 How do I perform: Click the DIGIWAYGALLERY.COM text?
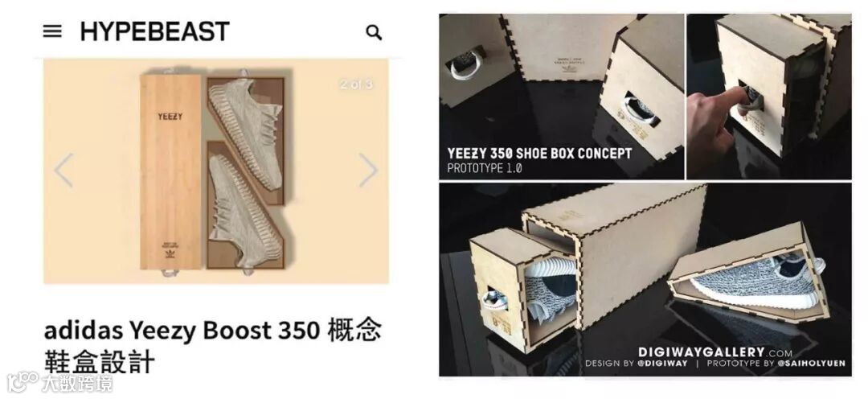[x=714, y=352]
